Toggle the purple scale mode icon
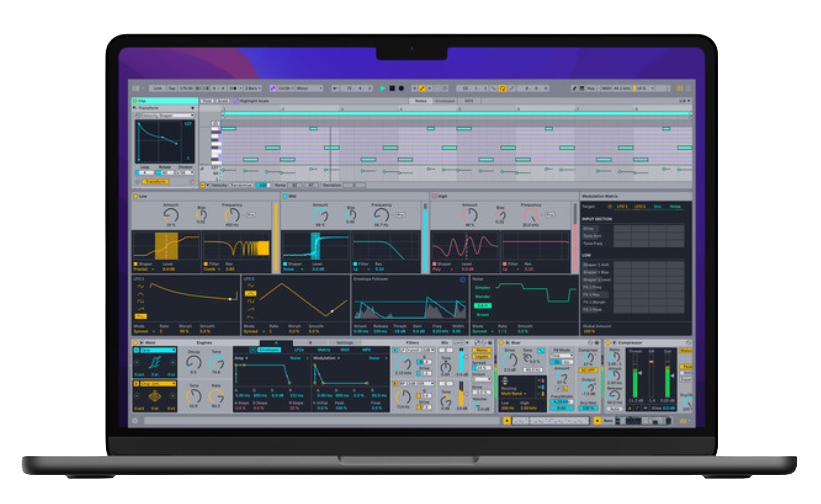 click(x=273, y=89)
